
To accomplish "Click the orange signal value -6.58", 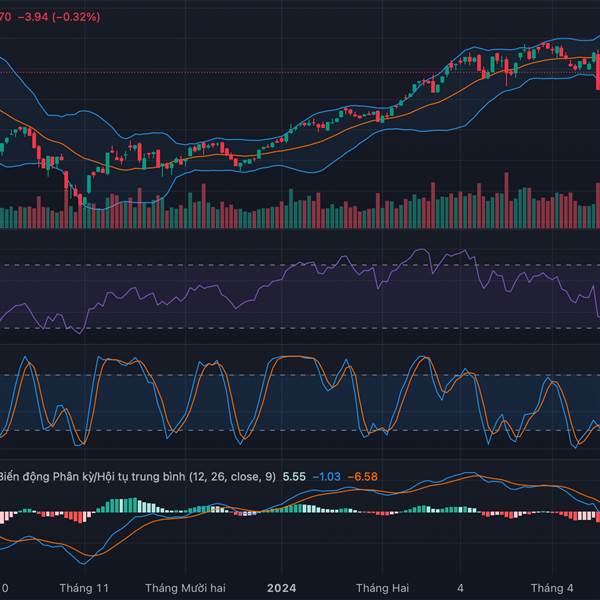I will 362,476.
